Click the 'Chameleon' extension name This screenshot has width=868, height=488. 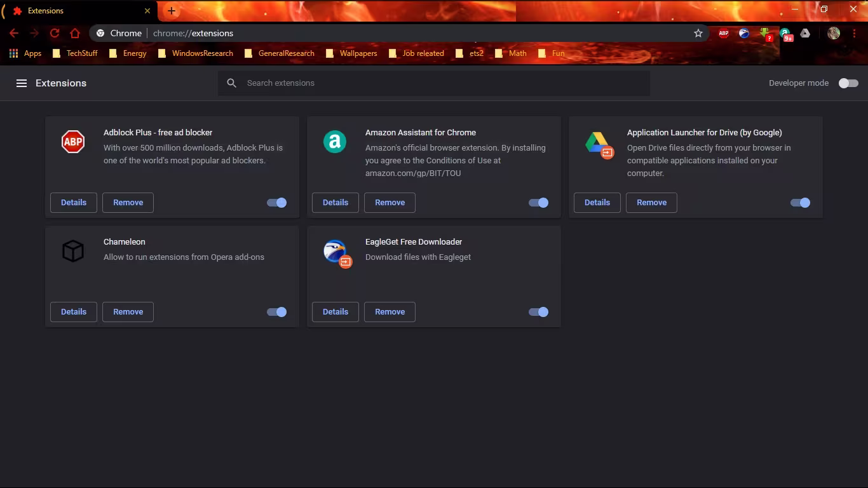click(x=125, y=242)
